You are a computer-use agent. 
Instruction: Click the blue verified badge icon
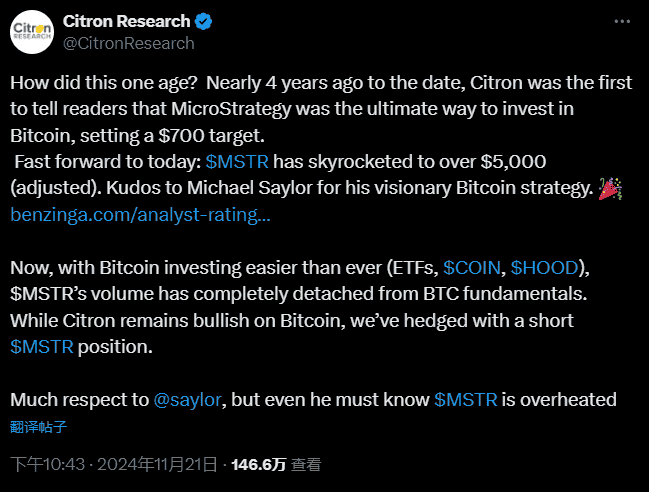[203, 22]
